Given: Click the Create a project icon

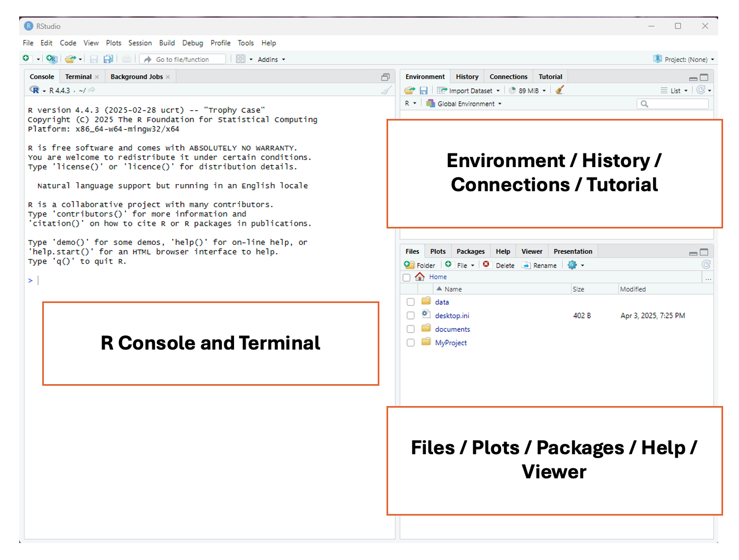Looking at the screenshot, I should [52, 59].
